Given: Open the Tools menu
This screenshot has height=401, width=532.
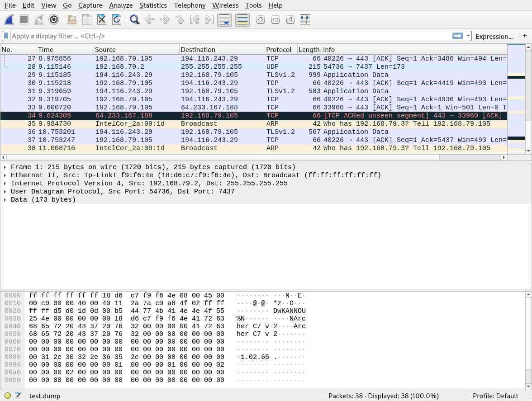Looking at the screenshot, I should 253,5.
